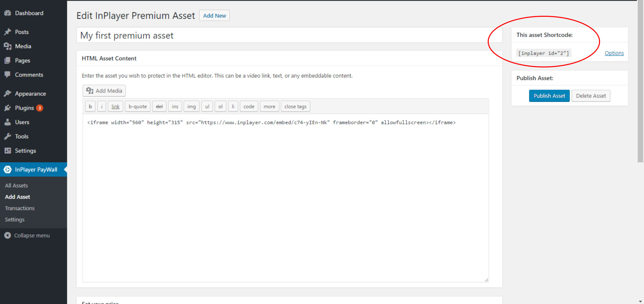Click the Comments speech bubble icon
Image resolution: width=644 pixels, height=304 pixels.
7,75
